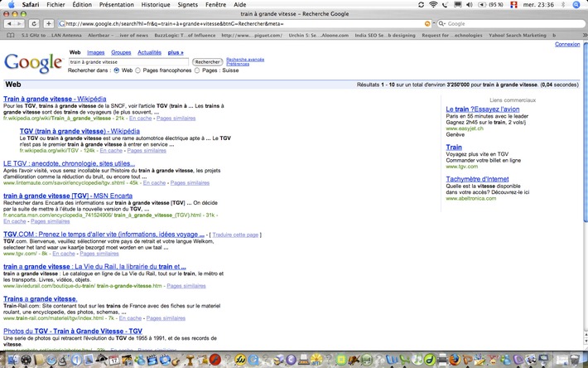Click the Google search query input field
The width and height of the screenshot is (588, 368).
tap(128, 62)
